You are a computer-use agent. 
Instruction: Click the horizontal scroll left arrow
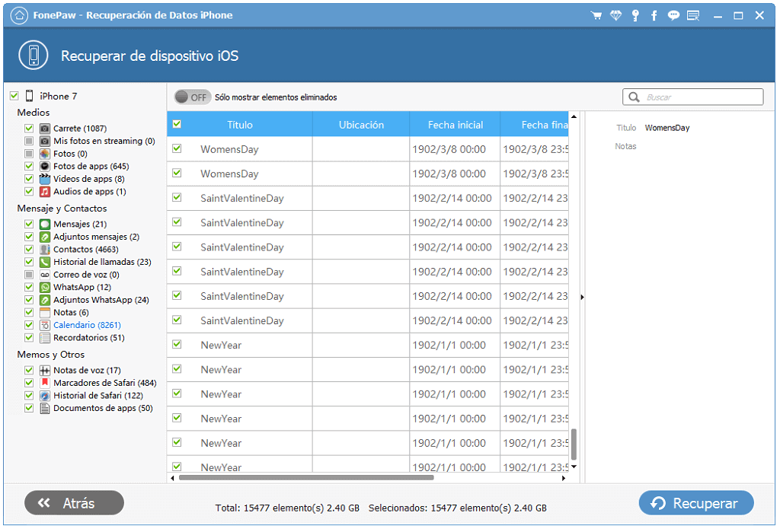coord(173,478)
